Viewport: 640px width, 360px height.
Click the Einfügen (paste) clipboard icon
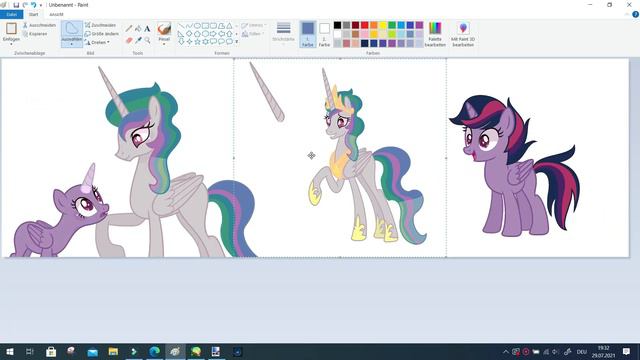click(11, 28)
